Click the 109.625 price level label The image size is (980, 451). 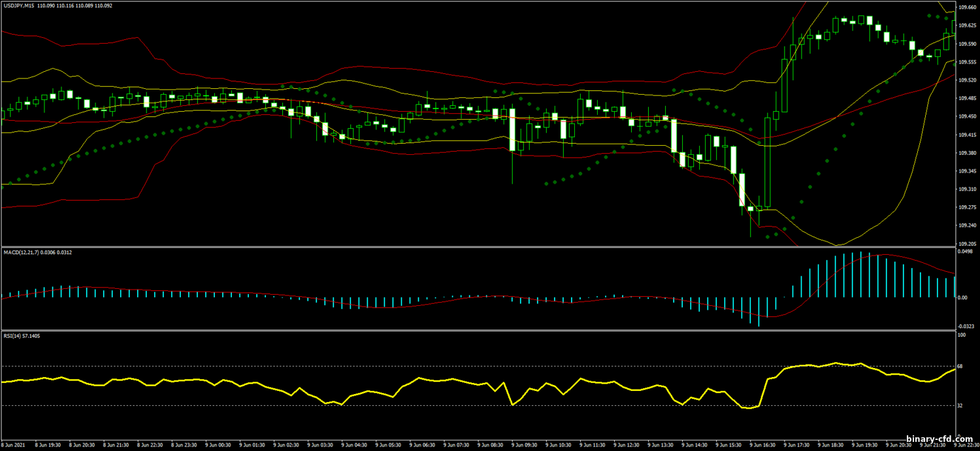(967, 26)
